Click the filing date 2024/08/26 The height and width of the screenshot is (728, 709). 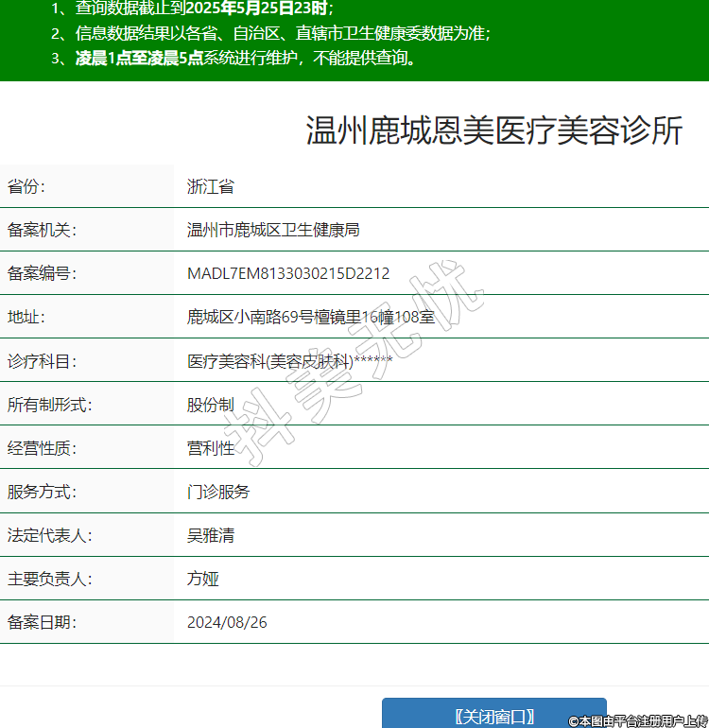pos(227,622)
